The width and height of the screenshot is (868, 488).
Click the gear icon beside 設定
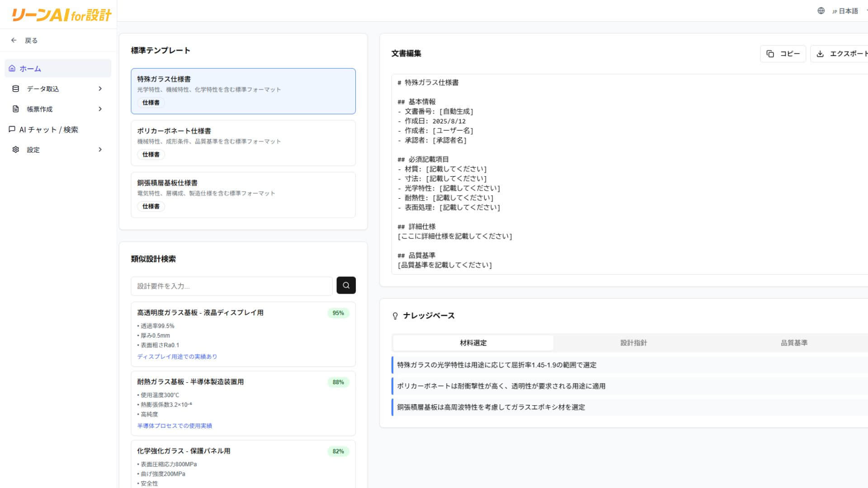(x=16, y=150)
